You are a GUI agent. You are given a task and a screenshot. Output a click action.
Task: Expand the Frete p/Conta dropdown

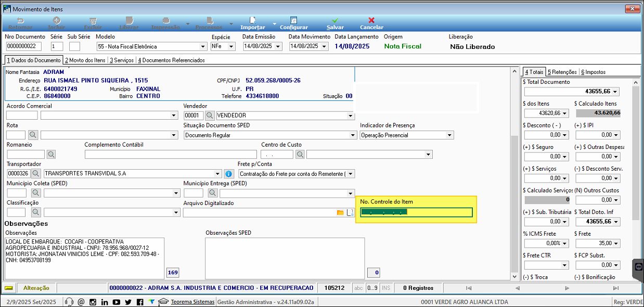pyautogui.click(x=351, y=174)
